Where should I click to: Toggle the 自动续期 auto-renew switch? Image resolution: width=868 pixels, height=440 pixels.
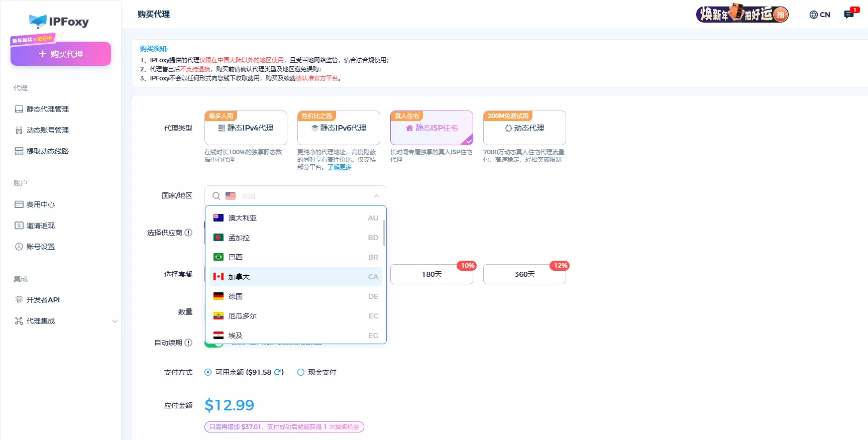[x=214, y=345]
